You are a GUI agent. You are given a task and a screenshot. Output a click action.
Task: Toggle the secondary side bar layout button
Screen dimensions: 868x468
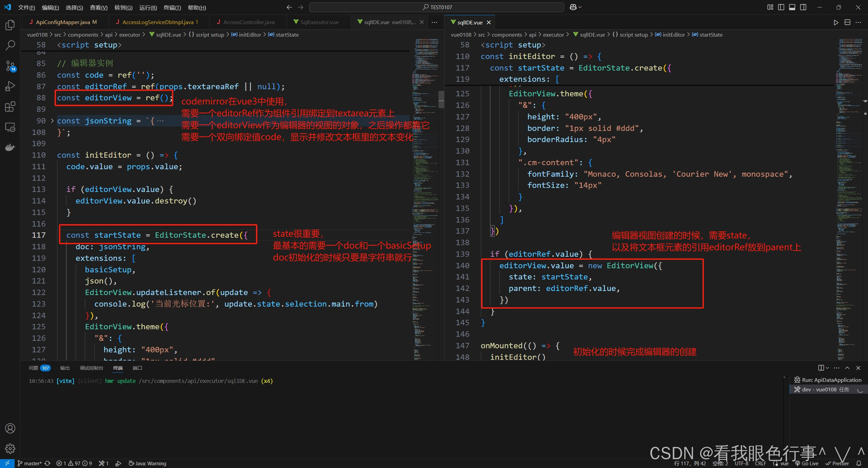point(803,7)
